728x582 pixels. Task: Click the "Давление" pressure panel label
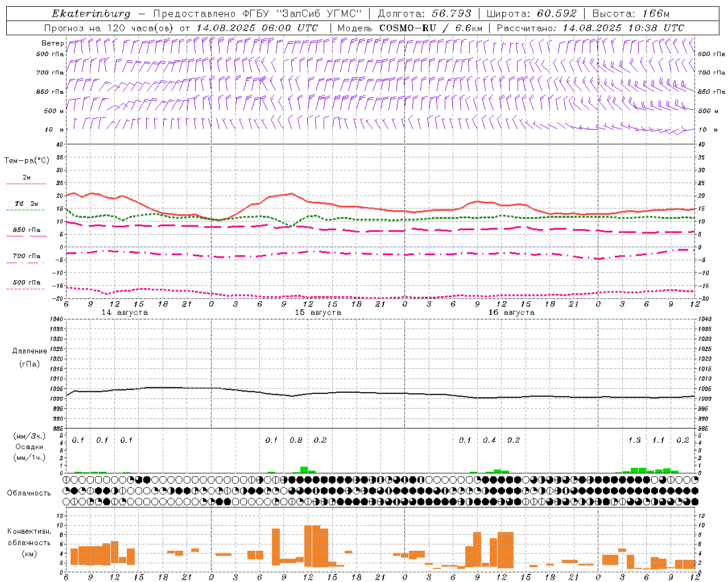point(30,351)
